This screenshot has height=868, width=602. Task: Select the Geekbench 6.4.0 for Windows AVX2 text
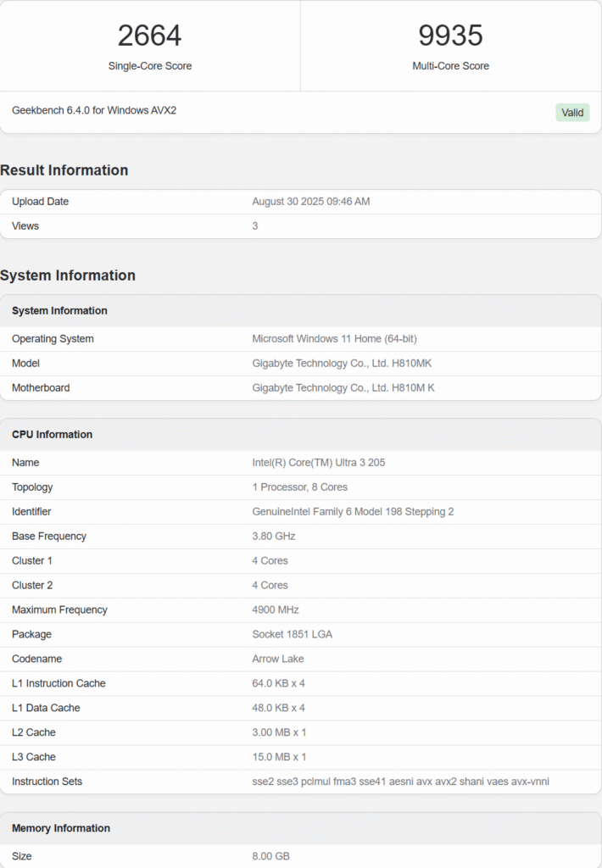94,110
